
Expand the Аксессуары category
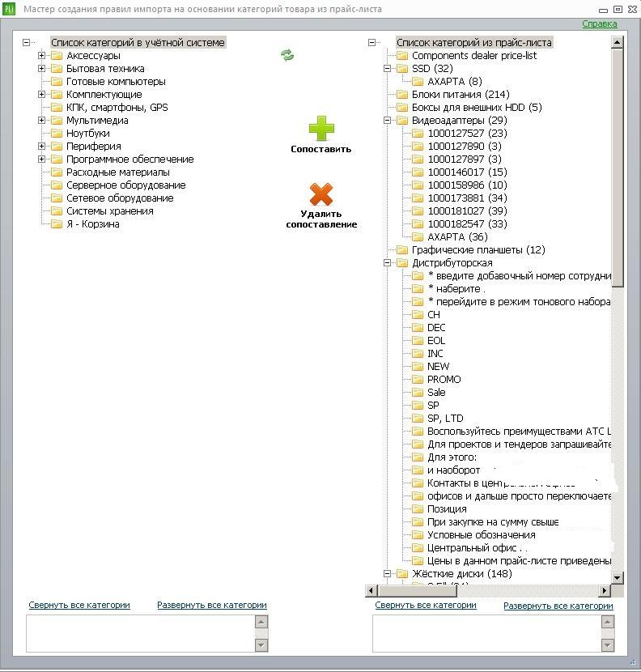[41, 55]
